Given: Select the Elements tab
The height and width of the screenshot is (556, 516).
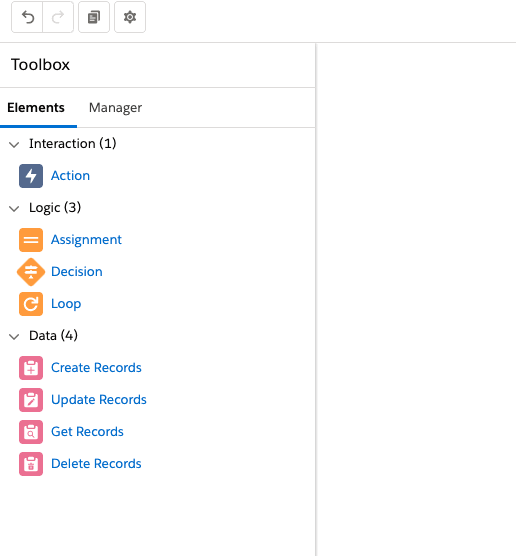Looking at the screenshot, I should pos(36,107).
